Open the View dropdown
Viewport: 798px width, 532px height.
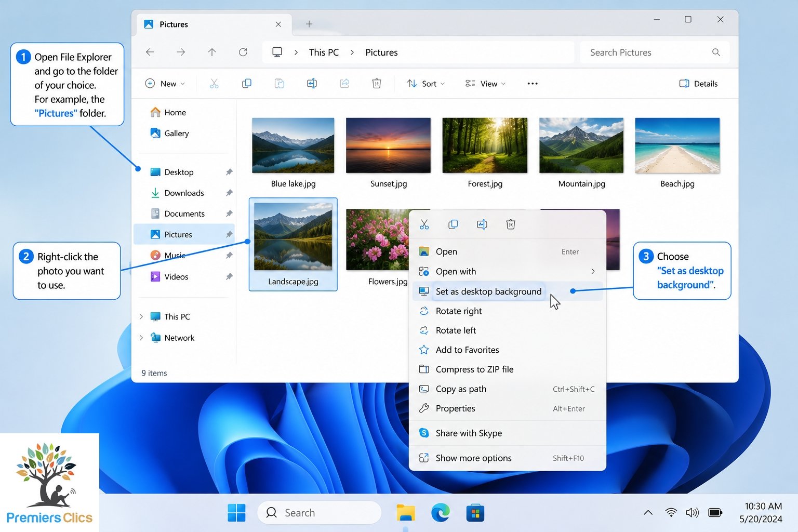[x=485, y=84]
